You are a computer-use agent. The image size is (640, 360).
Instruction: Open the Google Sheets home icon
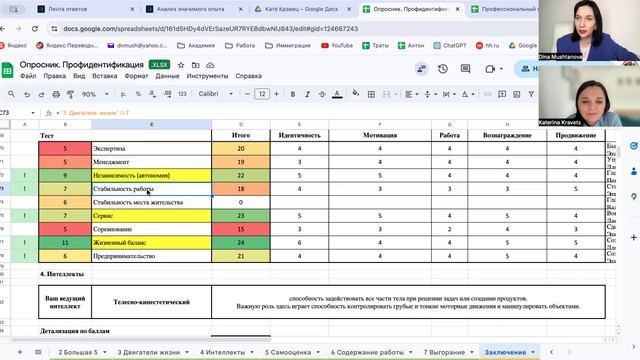pyautogui.click(x=7, y=70)
